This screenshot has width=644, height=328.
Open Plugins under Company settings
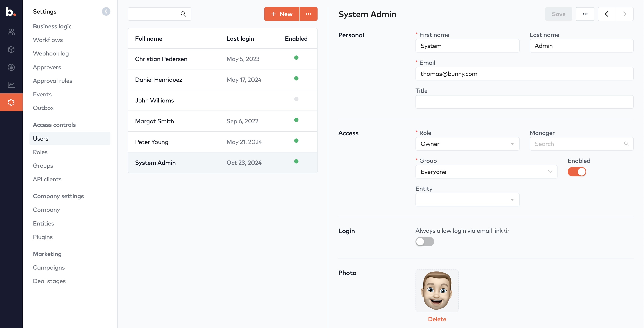43,237
